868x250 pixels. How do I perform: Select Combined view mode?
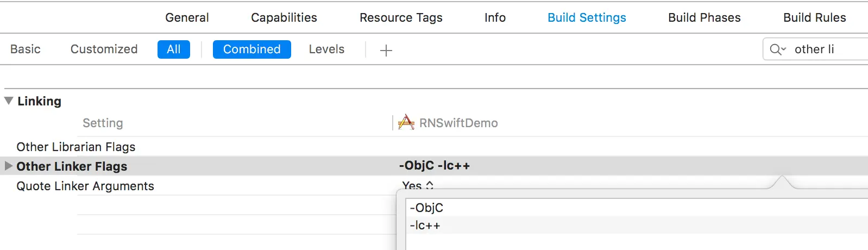coord(251,49)
